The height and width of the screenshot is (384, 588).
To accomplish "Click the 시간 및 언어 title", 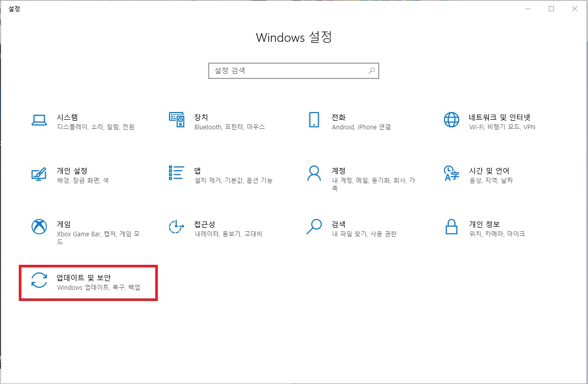I will click(x=489, y=171).
